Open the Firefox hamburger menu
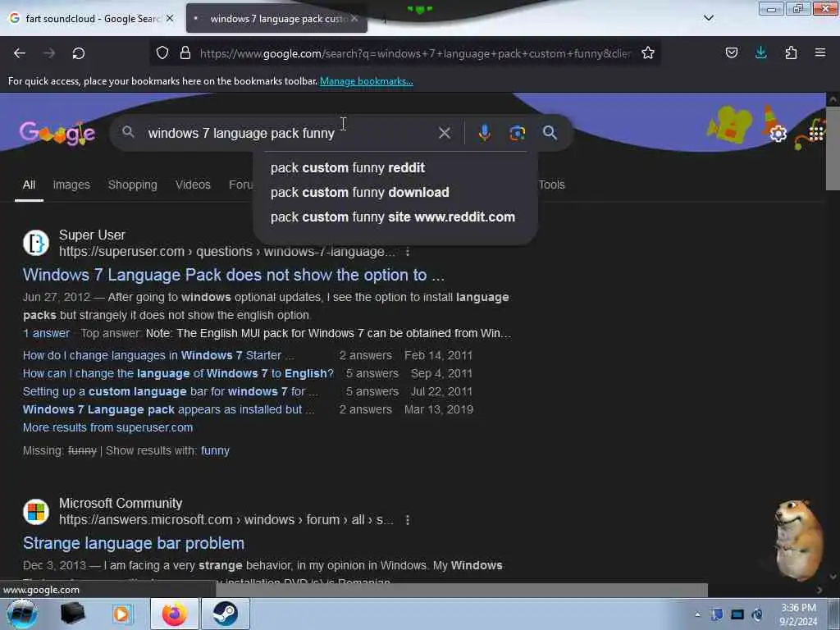 click(x=819, y=53)
